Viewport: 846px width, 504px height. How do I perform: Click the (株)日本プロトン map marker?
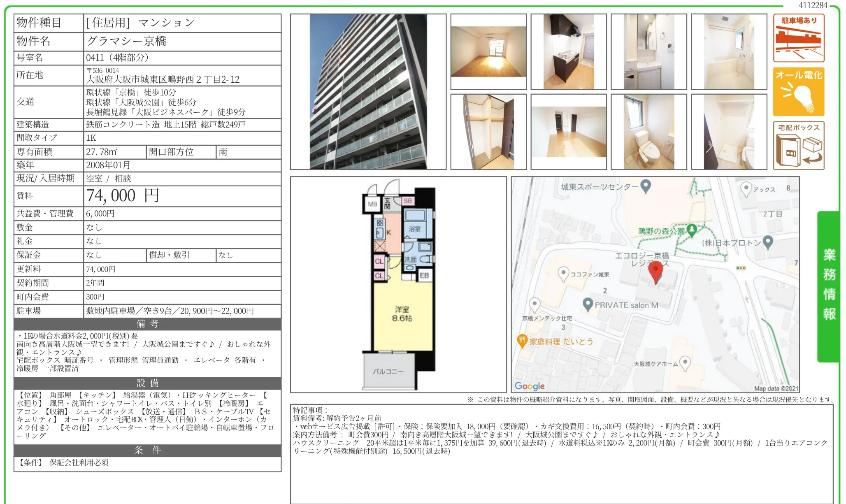tap(768, 242)
